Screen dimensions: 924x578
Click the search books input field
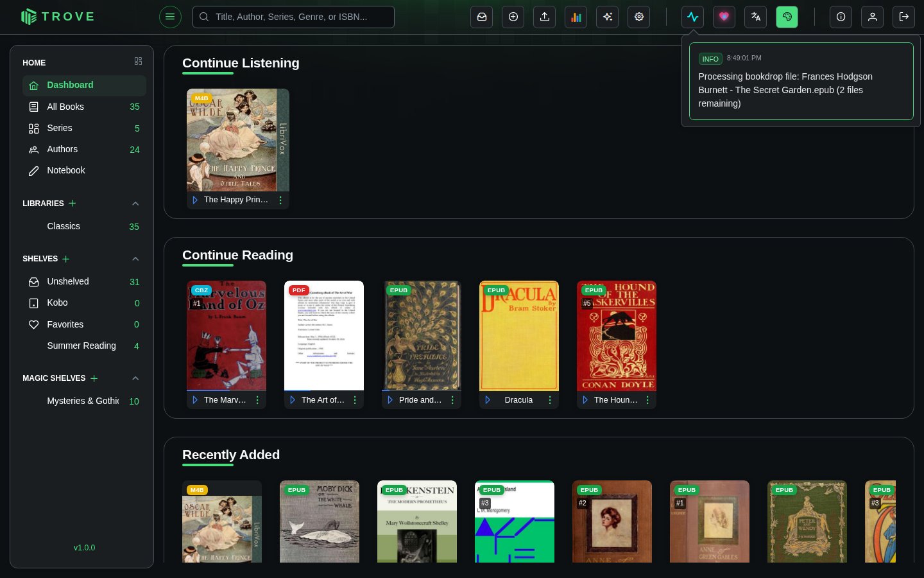[x=293, y=17]
